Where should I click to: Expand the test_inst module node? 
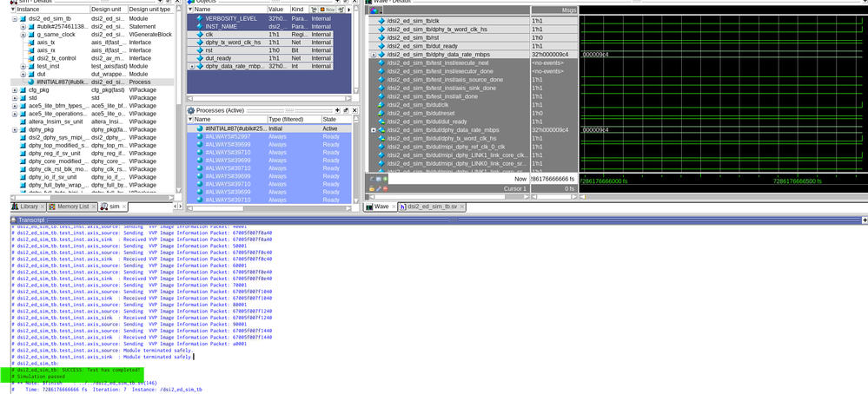[23, 65]
